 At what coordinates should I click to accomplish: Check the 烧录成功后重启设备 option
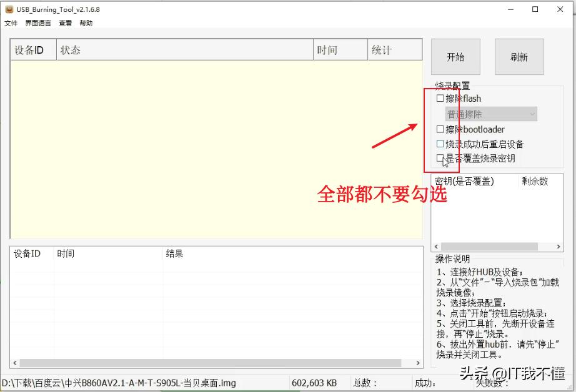440,144
